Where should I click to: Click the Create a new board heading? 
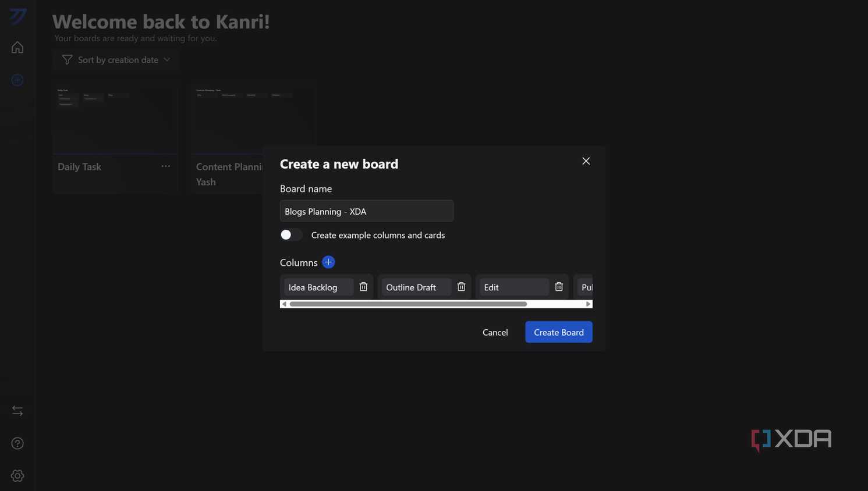(x=339, y=164)
